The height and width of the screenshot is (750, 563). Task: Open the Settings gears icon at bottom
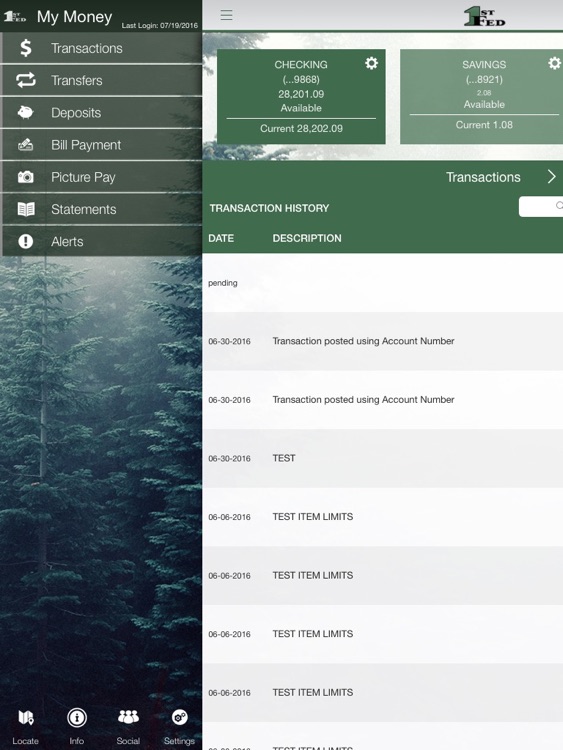point(179,717)
